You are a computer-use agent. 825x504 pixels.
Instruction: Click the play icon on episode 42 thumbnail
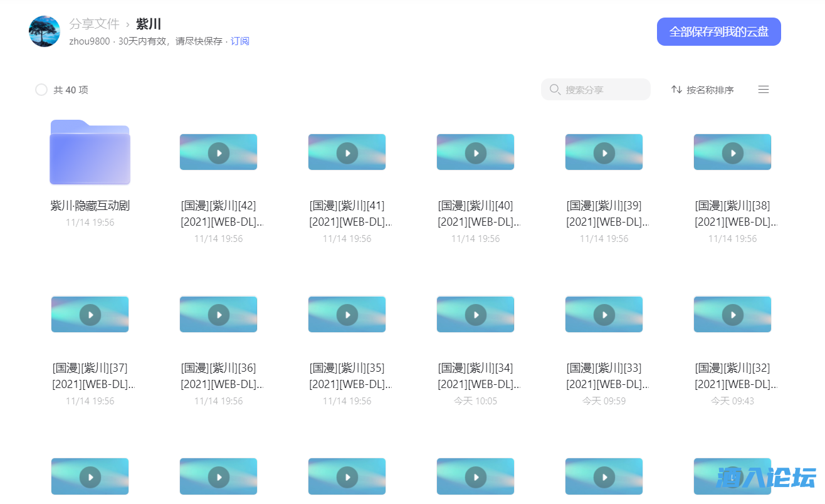tap(218, 152)
